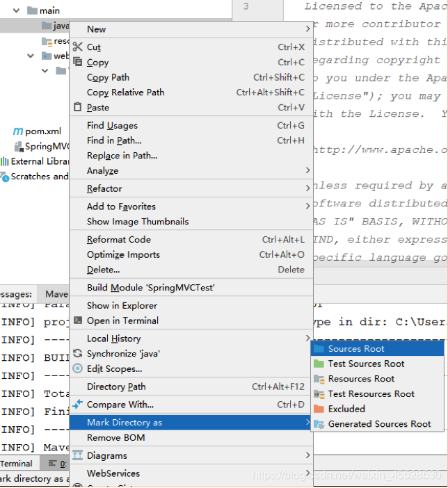Select Build Module 'SpringMVCTest'

[191, 287]
